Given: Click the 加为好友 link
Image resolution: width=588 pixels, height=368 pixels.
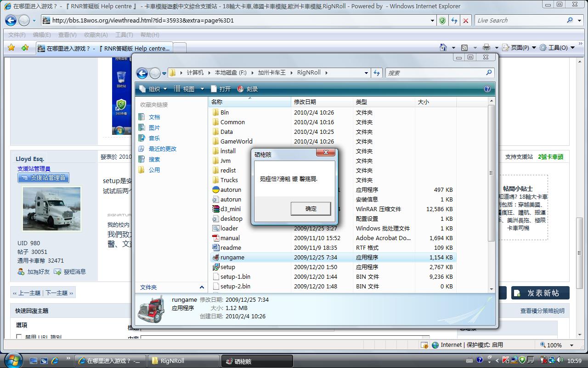Looking at the screenshot, I should click(38, 271).
